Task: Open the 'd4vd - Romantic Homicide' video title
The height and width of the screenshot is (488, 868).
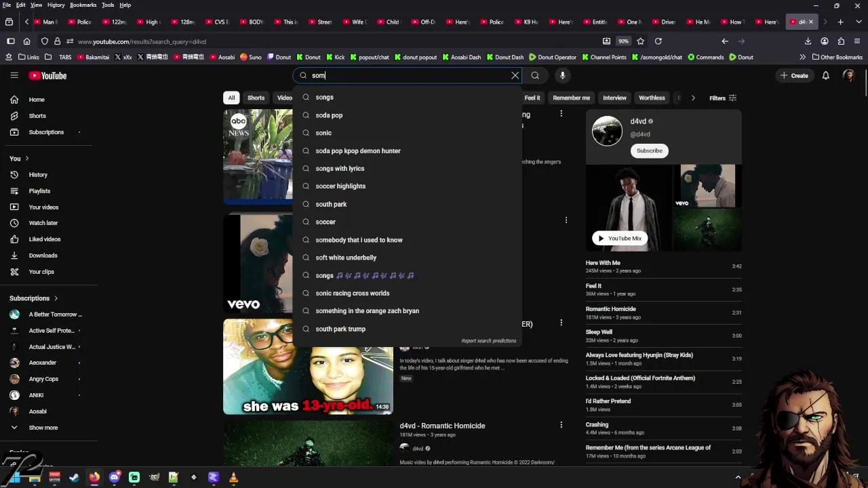Action: coord(442,426)
